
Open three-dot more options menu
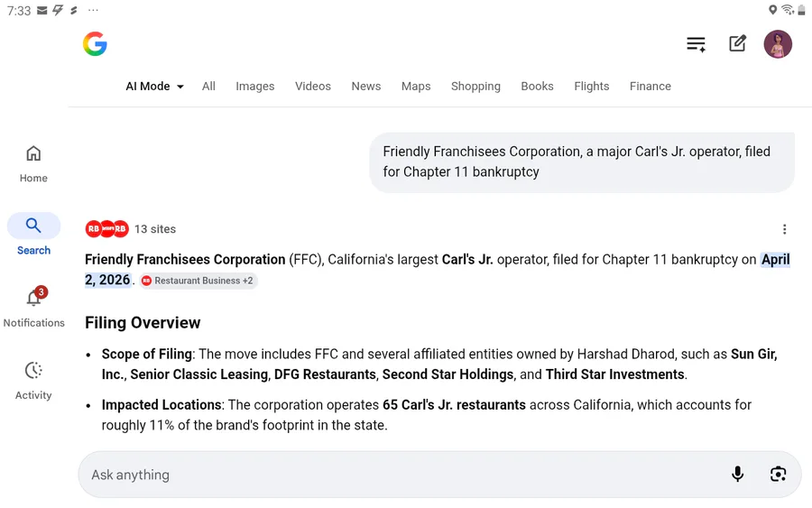[784, 229]
